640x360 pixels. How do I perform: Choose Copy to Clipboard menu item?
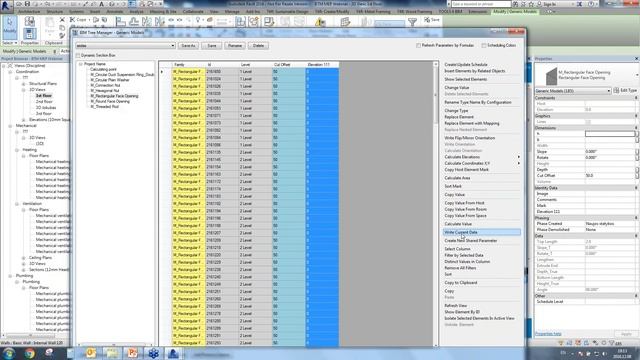pos(461,282)
